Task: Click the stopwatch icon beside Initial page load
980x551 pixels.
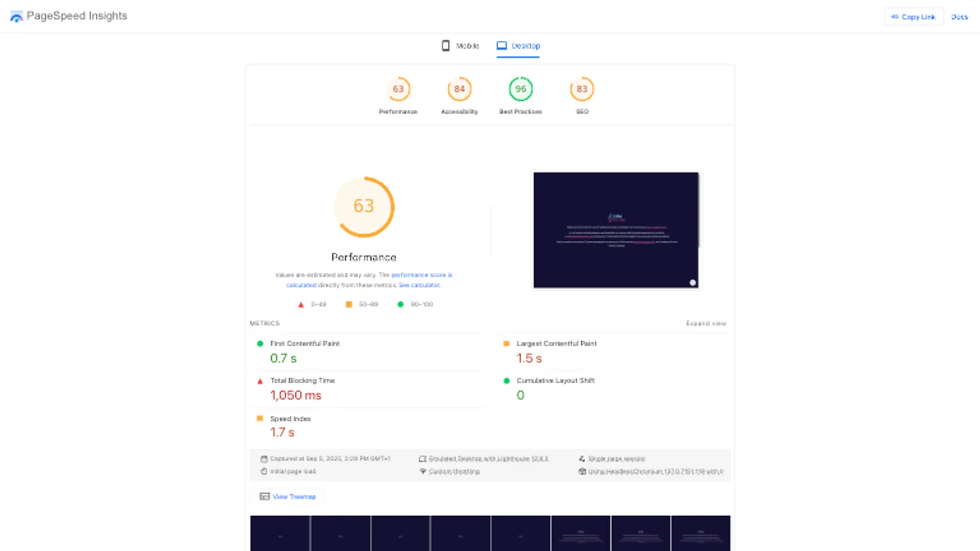Action: pos(264,471)
